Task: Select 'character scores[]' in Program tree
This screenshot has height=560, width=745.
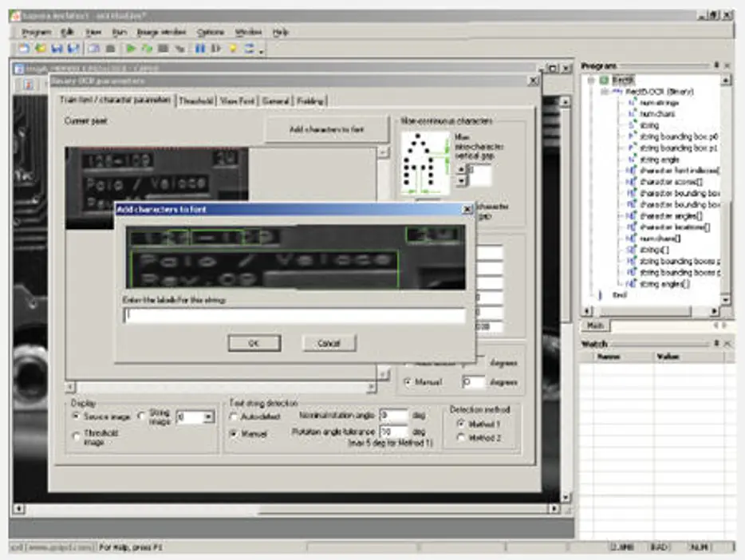Action: click(670, 182)
